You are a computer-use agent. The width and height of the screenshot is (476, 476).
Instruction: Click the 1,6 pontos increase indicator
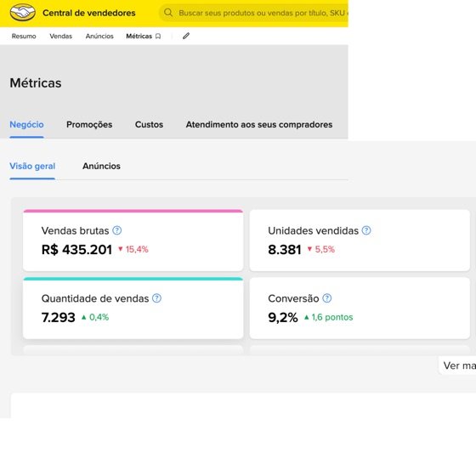pos(328,317)
